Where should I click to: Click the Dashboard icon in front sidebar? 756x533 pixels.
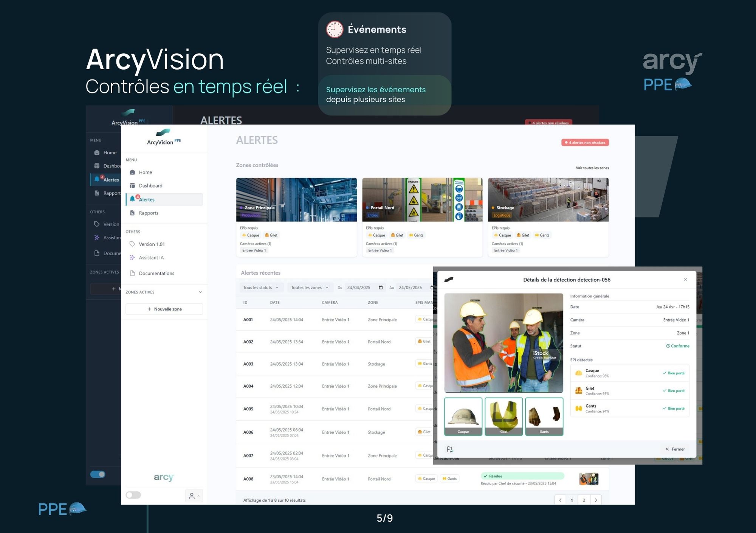(x=132, y=185)
